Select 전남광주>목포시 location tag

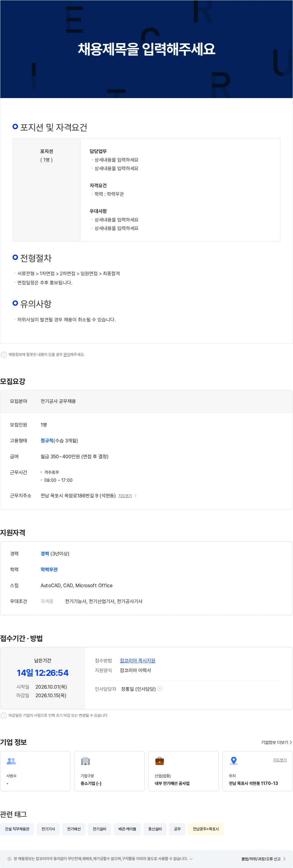tap(206, 829)
